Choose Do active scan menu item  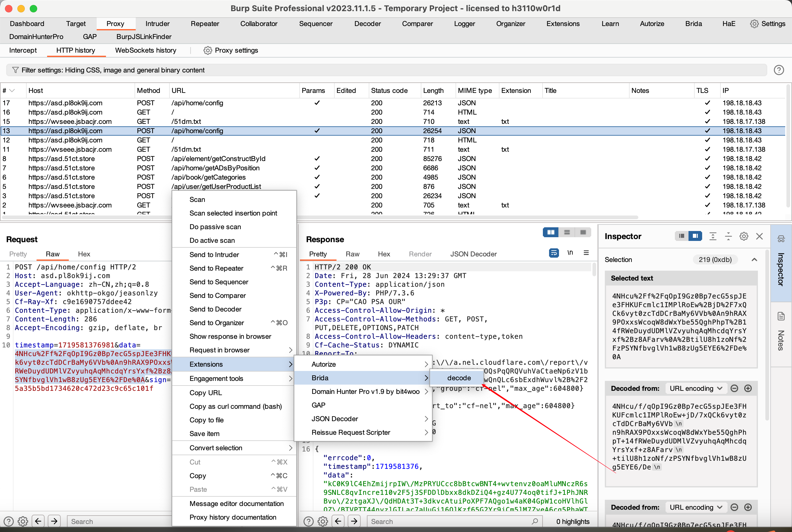pyautogui.click(x=234, y=241)
